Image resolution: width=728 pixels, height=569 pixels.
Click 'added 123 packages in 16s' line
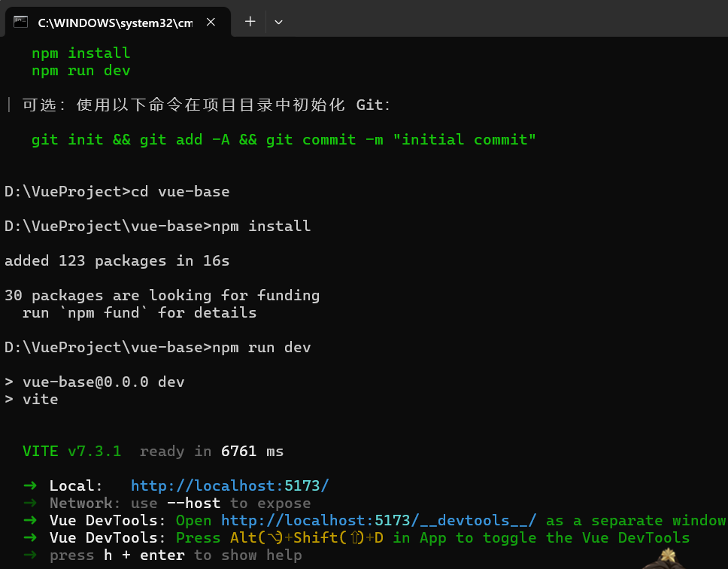click(117, 261)
